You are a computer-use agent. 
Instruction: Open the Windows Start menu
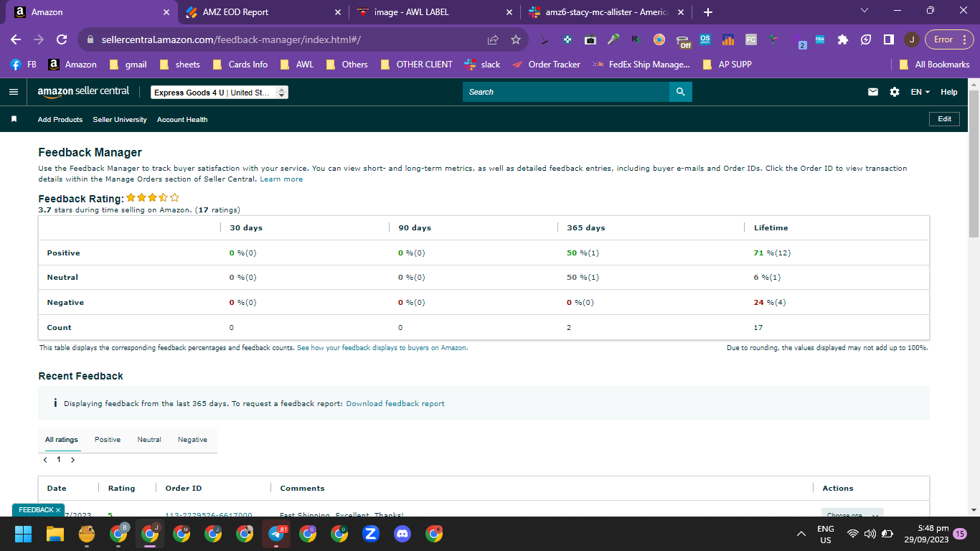[x=24, y=534]
